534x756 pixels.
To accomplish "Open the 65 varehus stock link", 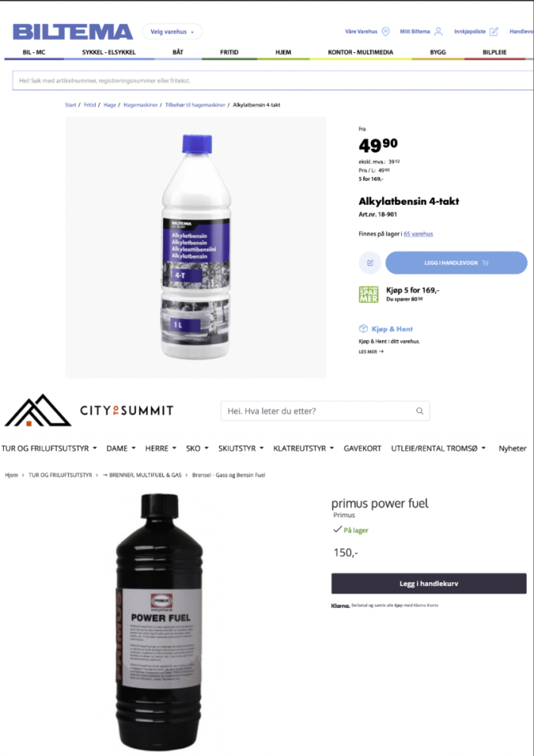I will [418, 234].
